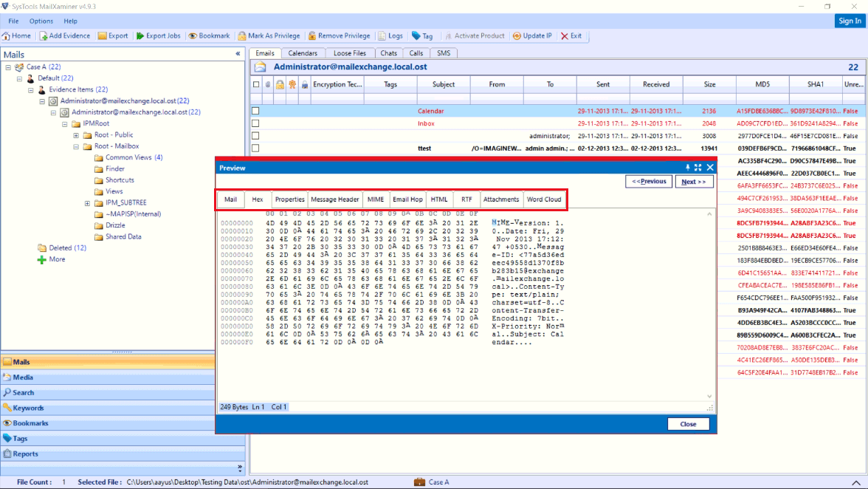Viewport: 868px width, 489px height.
Task: Click the Size column header
Action: pyautogui.click(x=710, y=85)
